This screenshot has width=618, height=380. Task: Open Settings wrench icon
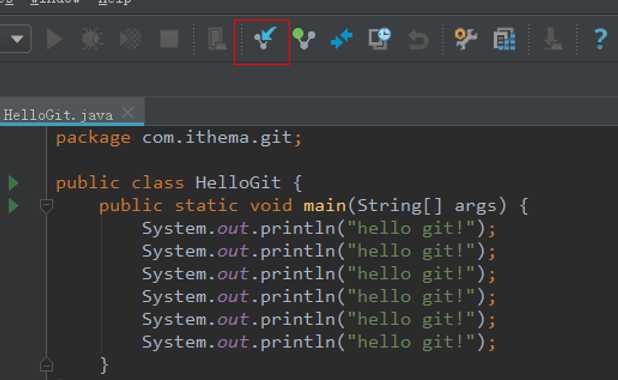click(x=465, y=39)
